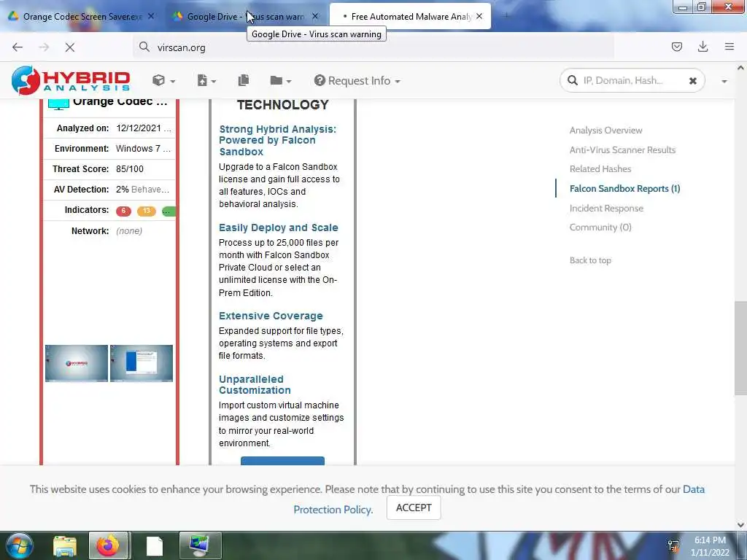The height and width of the screenshot is (560, 747).
Task: Click the Firefox taskbar icon
Action: coord(108,545)
